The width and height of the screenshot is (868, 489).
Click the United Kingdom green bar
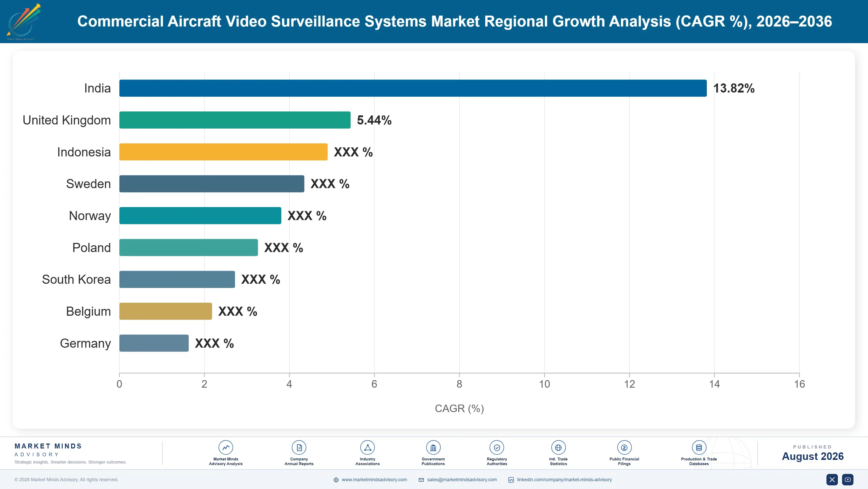pos(235,120)
